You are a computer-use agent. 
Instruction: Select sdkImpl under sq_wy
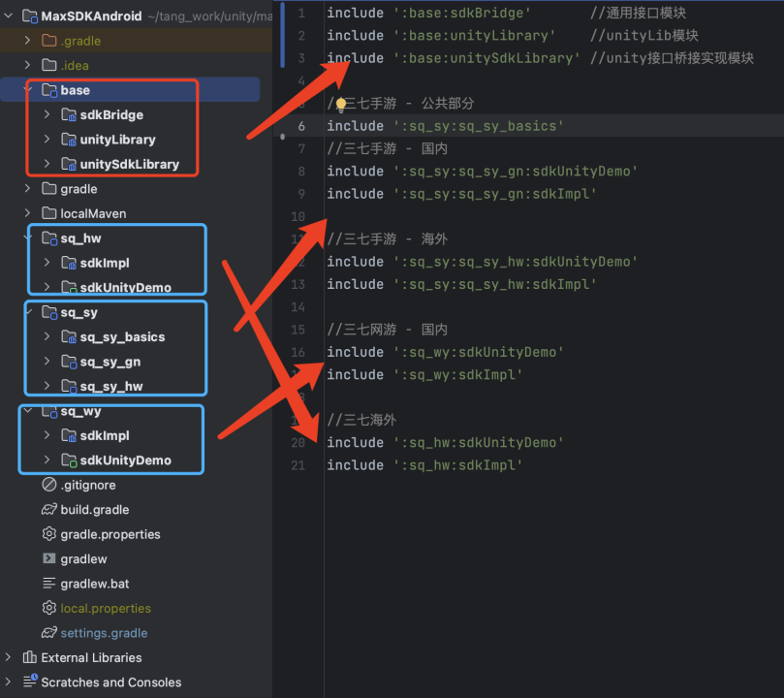[x=105, y=436]
